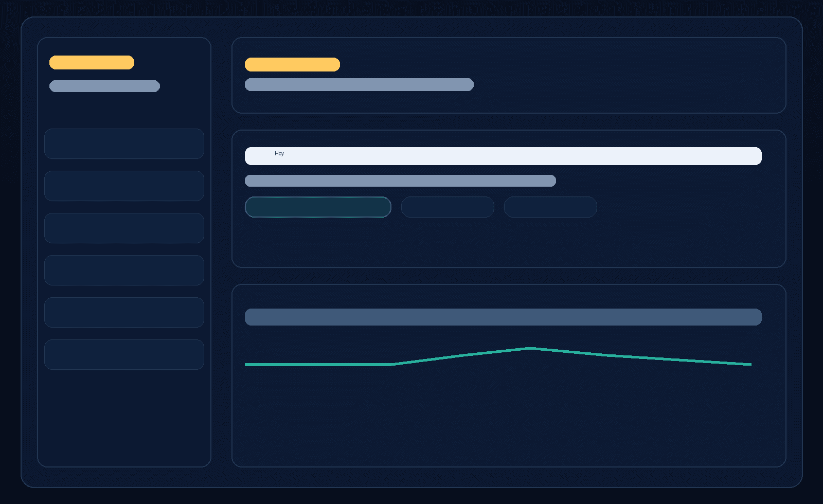Click the left starting end of the chart line

point(246,365)
